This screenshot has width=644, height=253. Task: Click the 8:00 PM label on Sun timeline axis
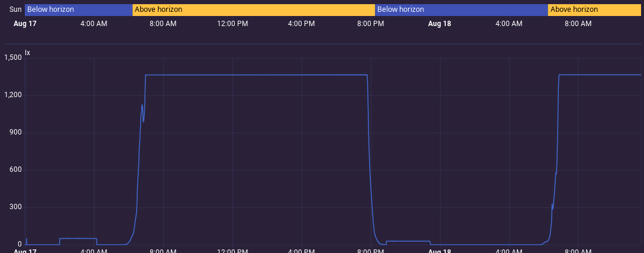point(370,24)
